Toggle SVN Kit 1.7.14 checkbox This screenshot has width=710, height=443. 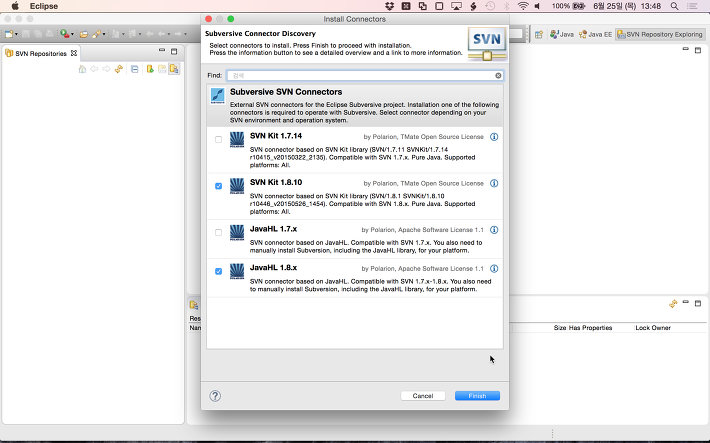coord(218,140)
